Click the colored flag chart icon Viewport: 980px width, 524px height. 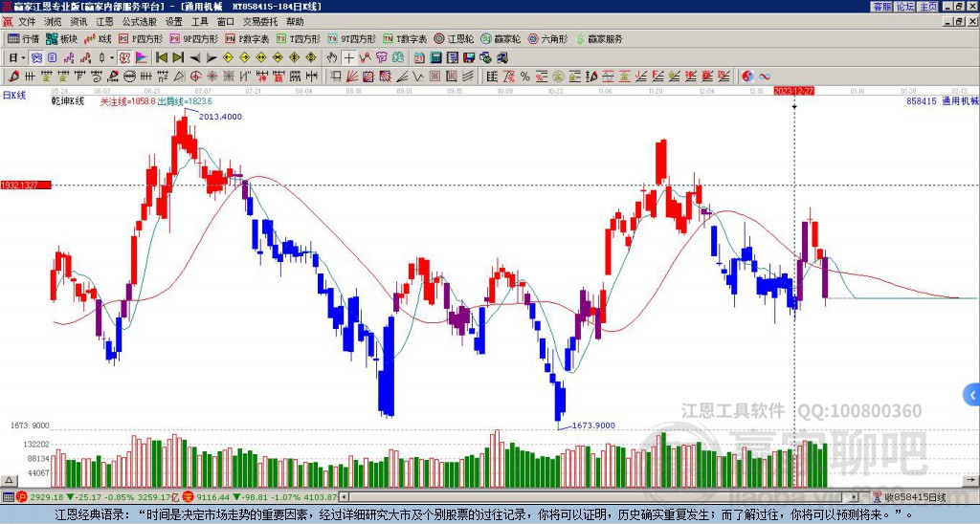click(x=142, y=58)
